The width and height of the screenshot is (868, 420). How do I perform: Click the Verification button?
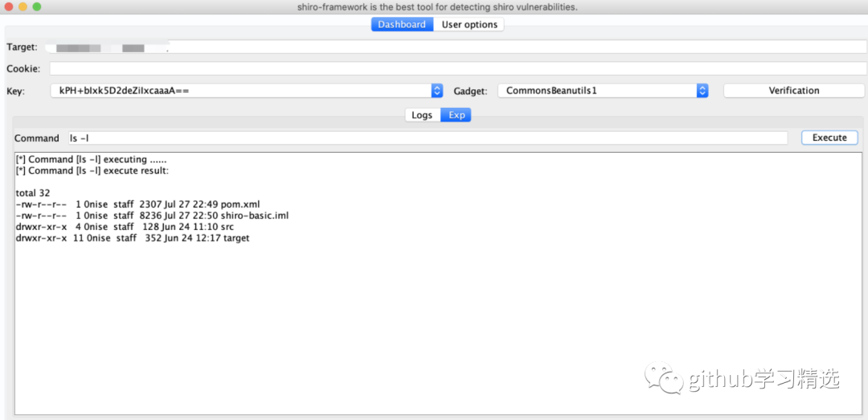[794, 90]
